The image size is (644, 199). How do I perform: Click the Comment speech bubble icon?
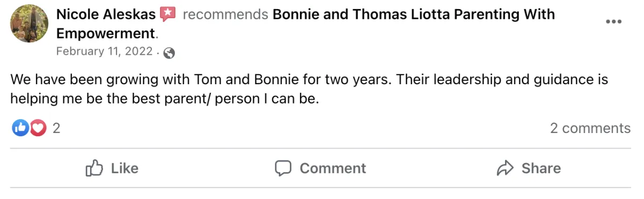(283, 168)
